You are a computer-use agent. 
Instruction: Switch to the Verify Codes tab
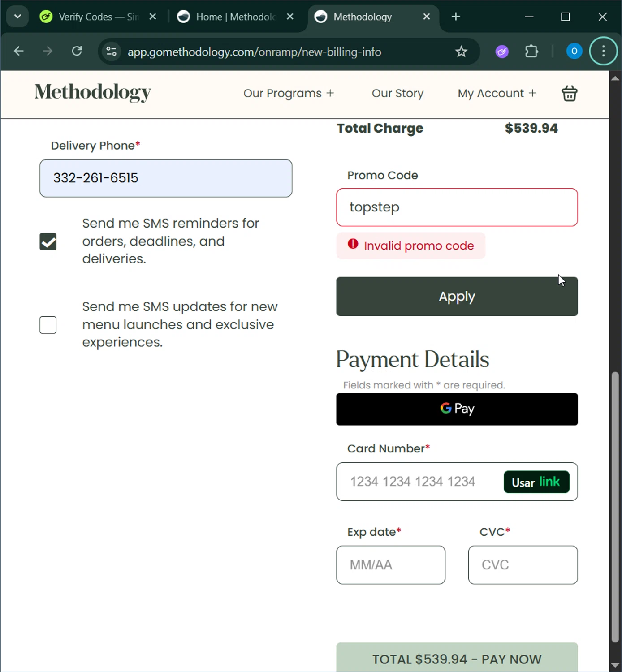[x=99, y=17]
